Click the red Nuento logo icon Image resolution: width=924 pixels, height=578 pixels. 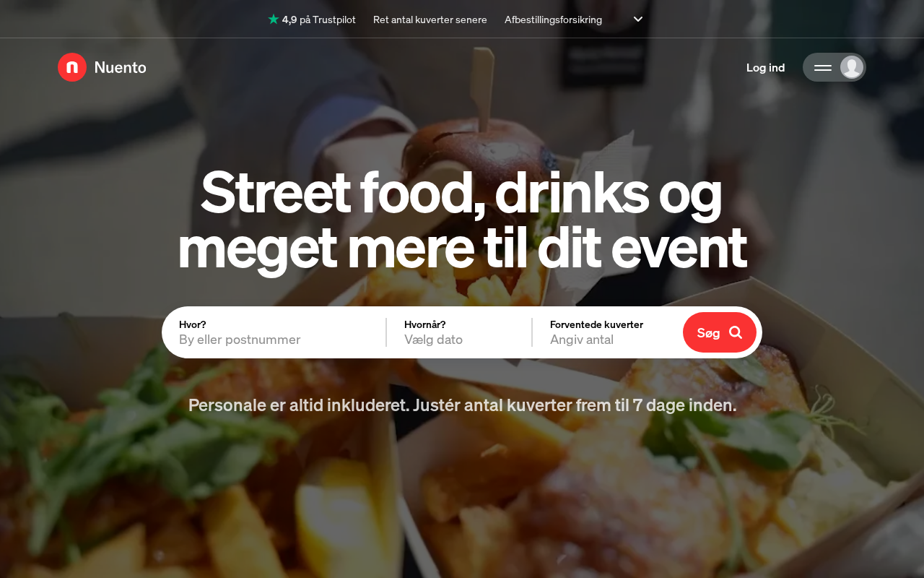pos(72,67)
